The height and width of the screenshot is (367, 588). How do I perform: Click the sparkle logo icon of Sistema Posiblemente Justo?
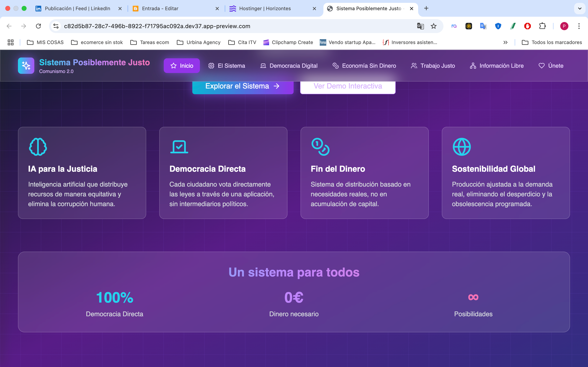tap(26, 65)
